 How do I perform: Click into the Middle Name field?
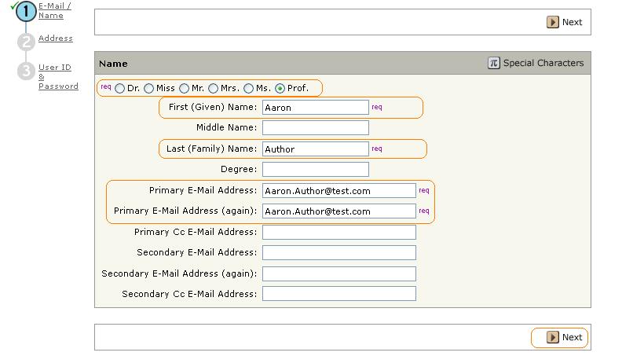click(x=315, y=127)
